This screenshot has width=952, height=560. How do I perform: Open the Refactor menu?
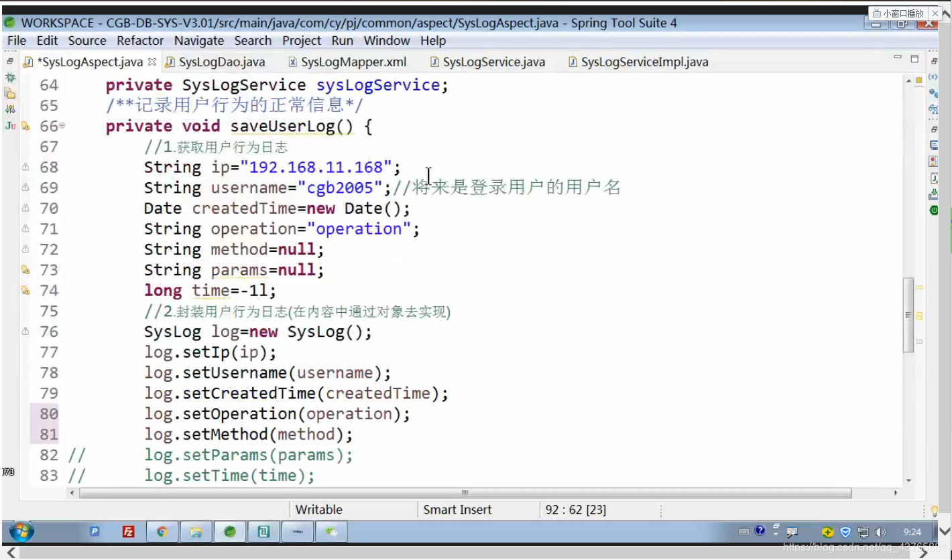[x=140, y=41]
